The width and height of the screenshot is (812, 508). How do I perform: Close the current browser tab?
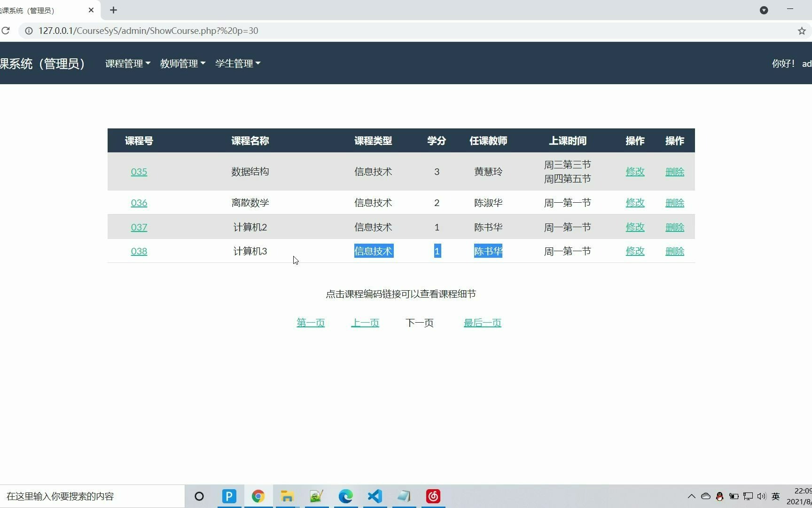pos(91,10)
